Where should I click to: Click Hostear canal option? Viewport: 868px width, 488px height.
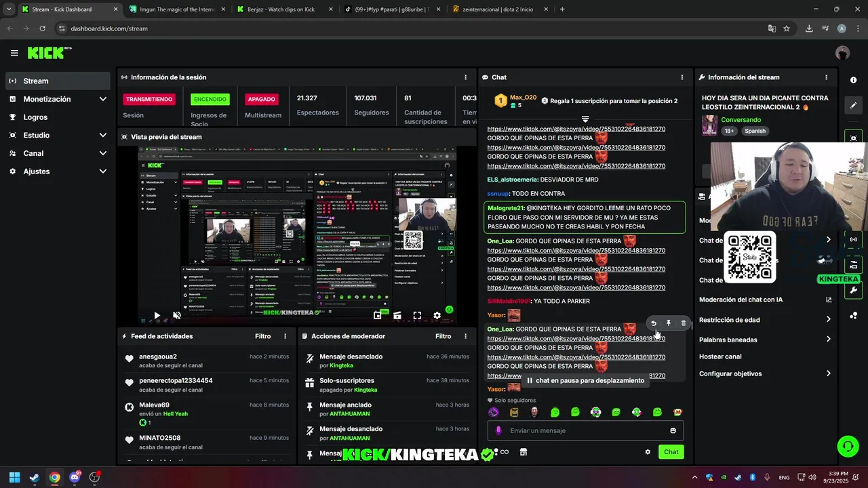720,357
